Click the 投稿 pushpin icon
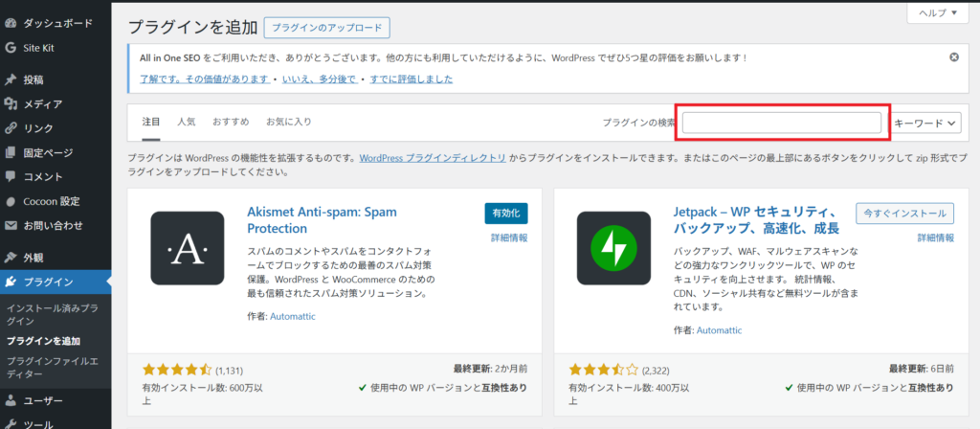The height and width of the screenshot is (429, 980). pos(10,80)
